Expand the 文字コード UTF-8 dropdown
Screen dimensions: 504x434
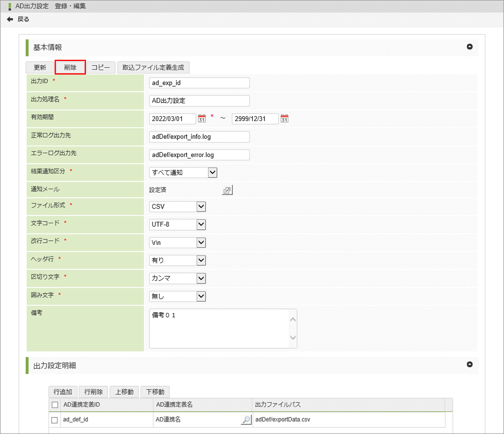tap(201, 224)
